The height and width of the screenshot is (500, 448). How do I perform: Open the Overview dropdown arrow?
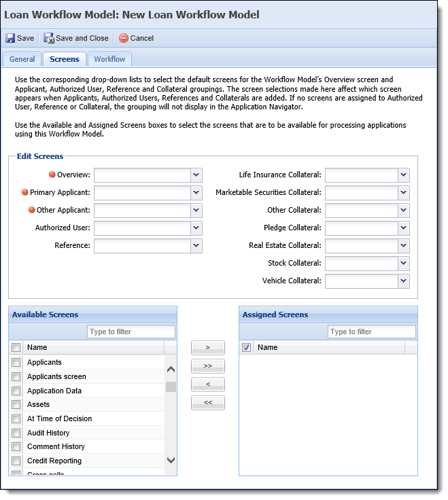click(x=196, y=175)
